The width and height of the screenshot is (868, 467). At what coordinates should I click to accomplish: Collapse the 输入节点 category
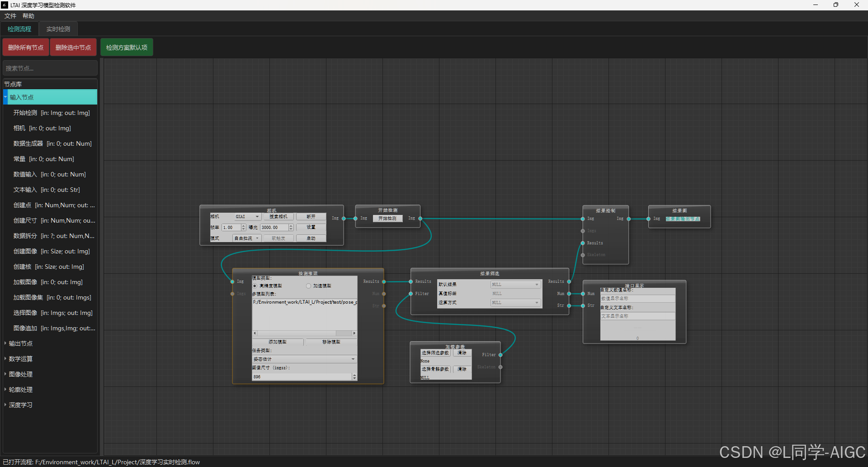[x=5, y=97]
